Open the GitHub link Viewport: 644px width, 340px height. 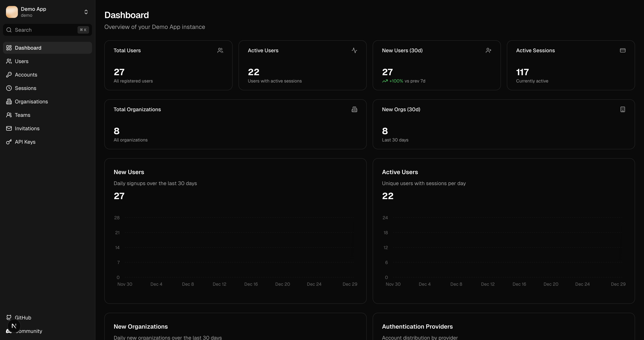[x=23, y=317]
